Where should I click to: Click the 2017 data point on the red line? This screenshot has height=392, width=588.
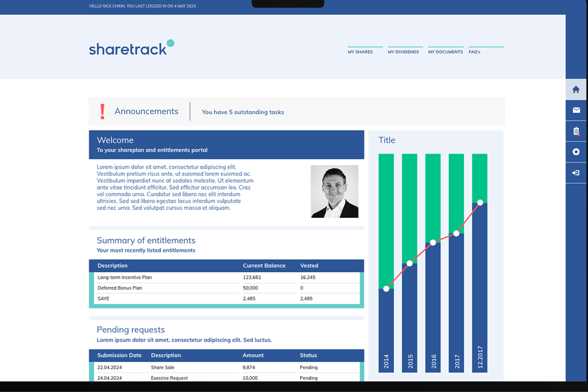point(456,234)
